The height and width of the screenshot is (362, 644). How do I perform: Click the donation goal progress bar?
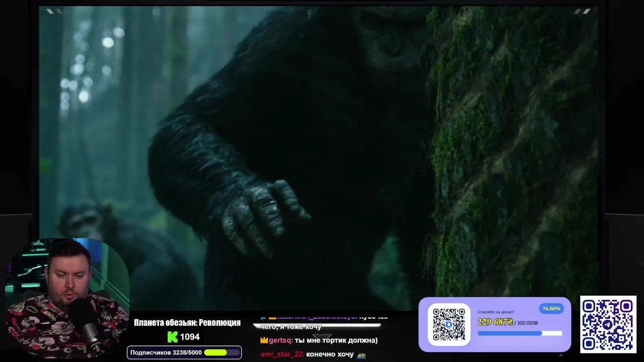[519, 333]
